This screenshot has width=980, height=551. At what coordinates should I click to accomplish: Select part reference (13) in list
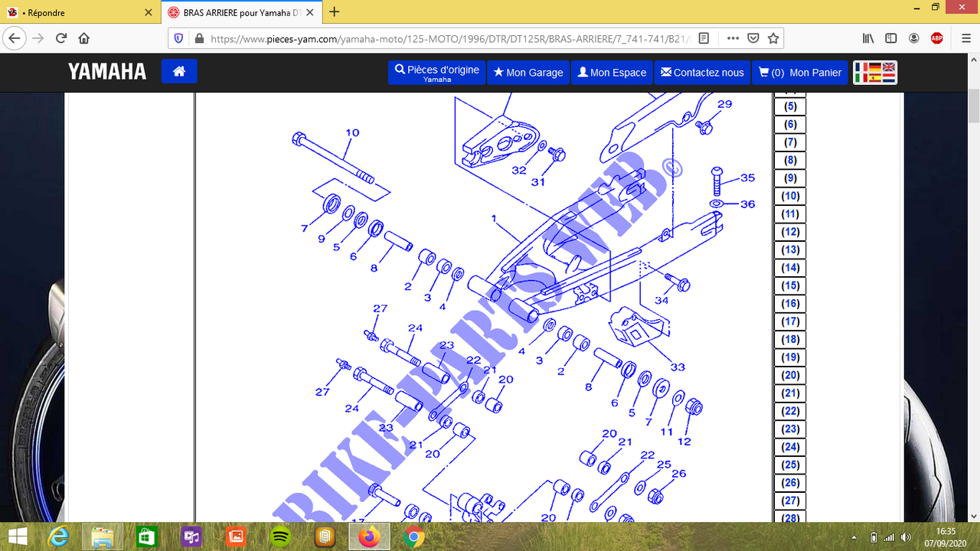click(x=790, y=249)
